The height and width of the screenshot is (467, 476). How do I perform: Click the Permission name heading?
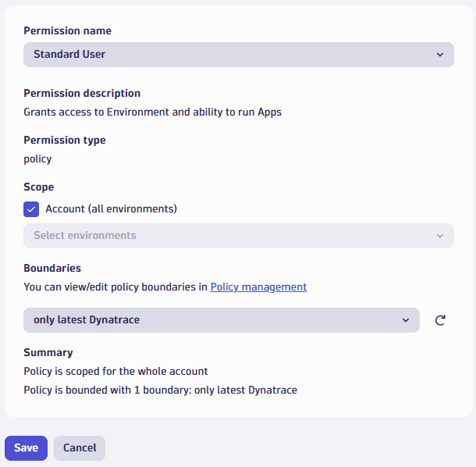(67, 31)
